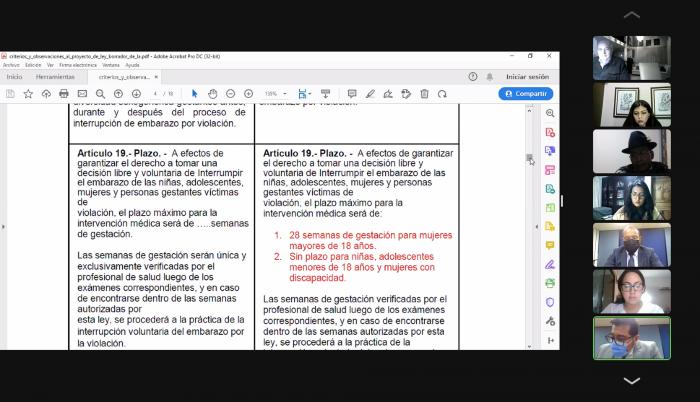This screenshot has width=700, height=402.
Task: Open the search tools magnifier in right panel
Action: pyautogui.click(x=550, y=113)
